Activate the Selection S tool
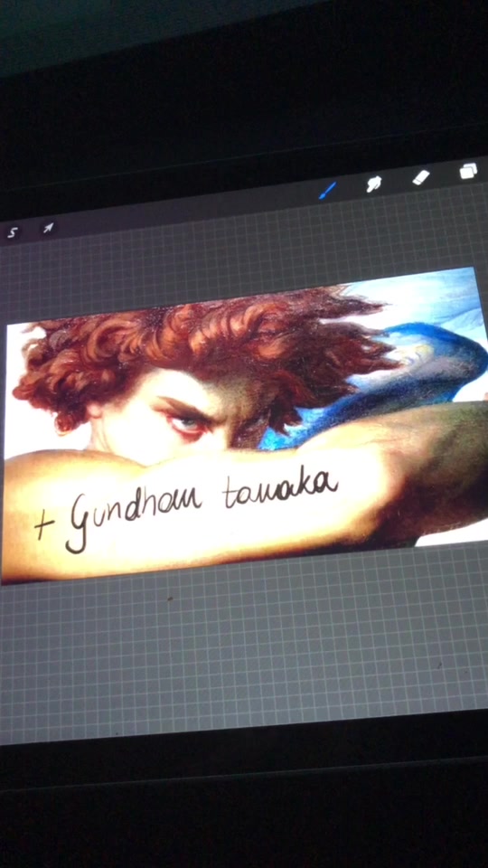Image resolution: width=488 pixels, height=868 pixels. tap(12, 233)
